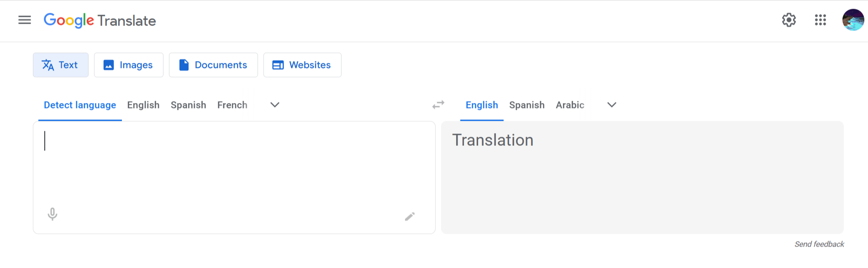Select Detect language as source
Image resolution: width=868 pixels, height=268 pixels.
pyautogui.click(x=80, y=105)
